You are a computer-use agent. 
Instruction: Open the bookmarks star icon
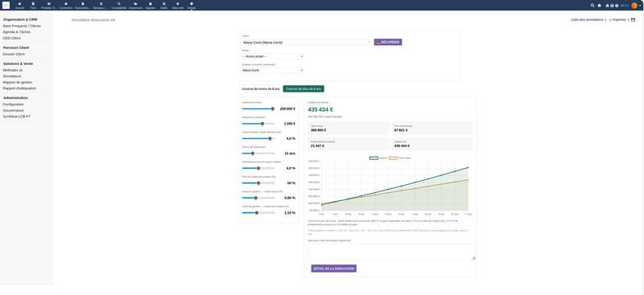click(x=599, y=6)
